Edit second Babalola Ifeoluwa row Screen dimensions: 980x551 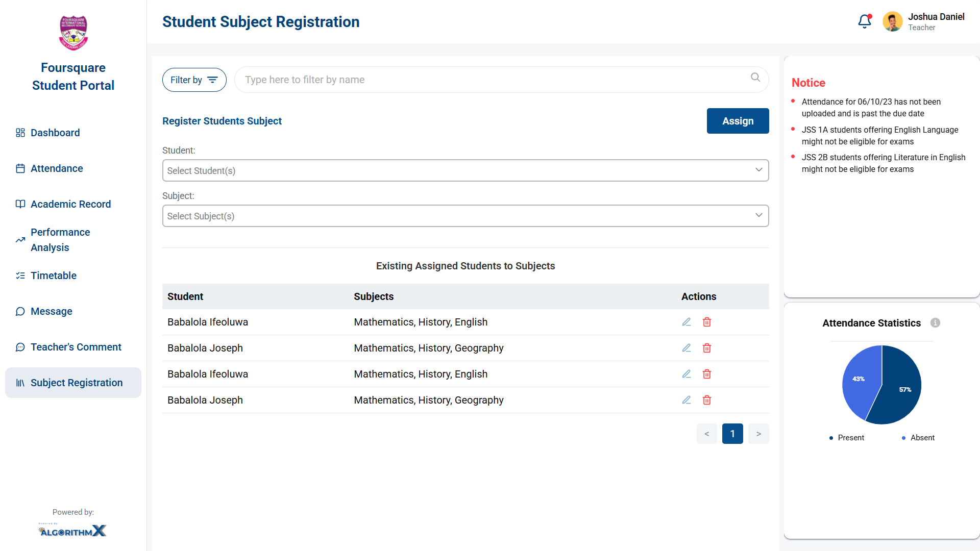pyautogui.click(x=687, y=374)
